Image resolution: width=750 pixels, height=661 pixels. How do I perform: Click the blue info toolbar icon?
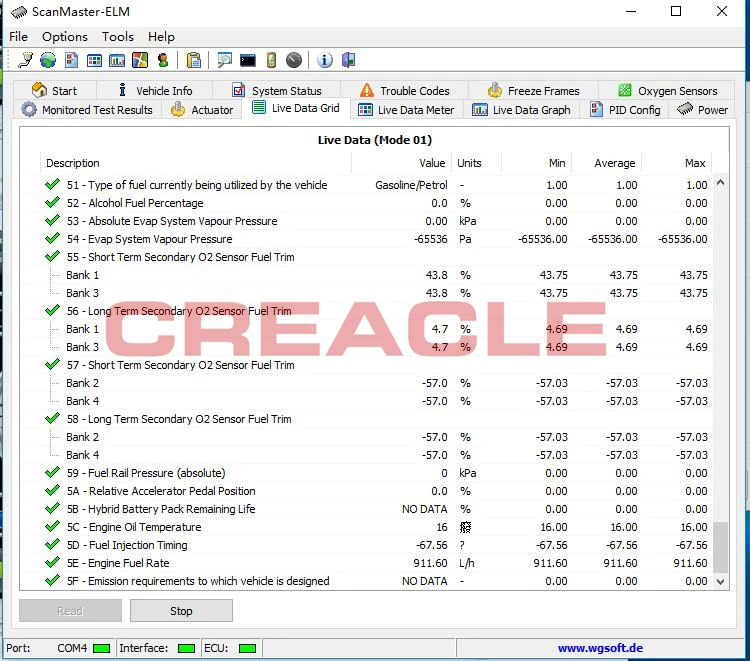[325, 60]
